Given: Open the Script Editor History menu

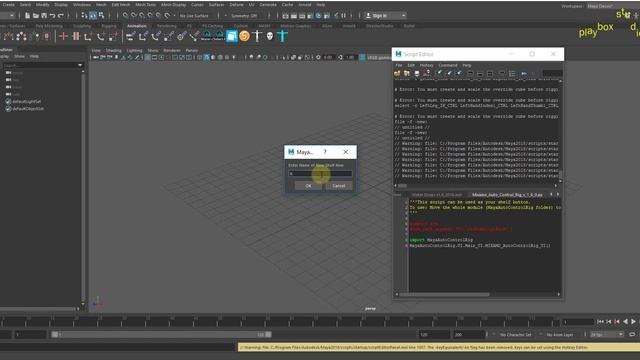Looking at the screenshot, I should point(426,65).
